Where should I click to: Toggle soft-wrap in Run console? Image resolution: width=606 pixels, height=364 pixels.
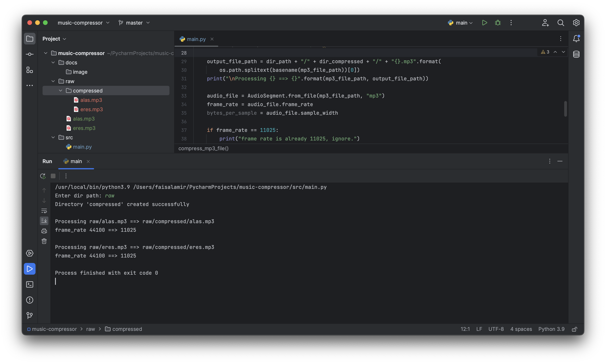tap(44, 211)
